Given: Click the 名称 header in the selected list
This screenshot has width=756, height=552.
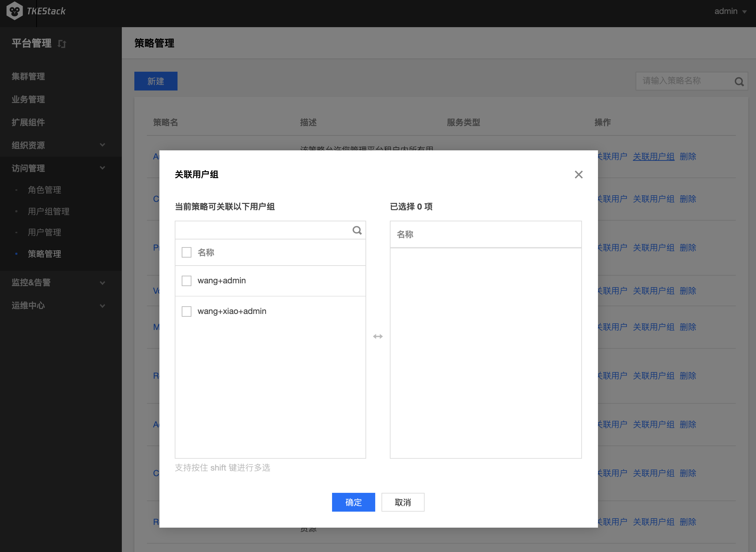Looking at the screenshot, I should click(405, 234).
